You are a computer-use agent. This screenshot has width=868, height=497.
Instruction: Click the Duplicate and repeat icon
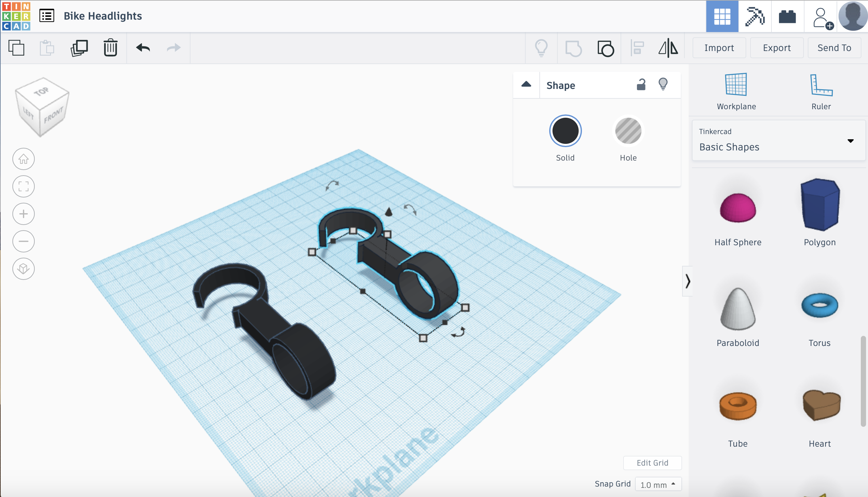(79, 48)
